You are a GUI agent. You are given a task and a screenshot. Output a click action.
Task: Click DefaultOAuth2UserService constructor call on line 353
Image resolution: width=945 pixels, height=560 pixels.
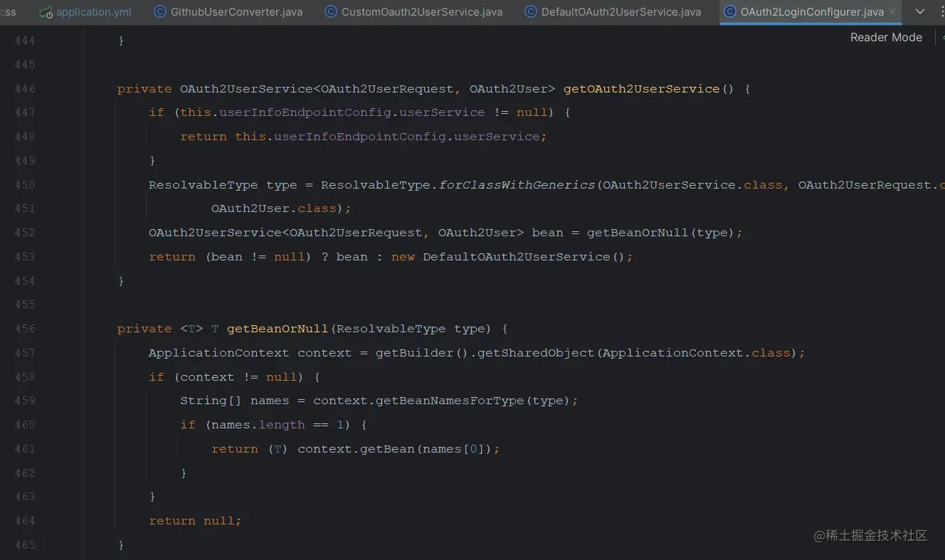(516, 257)
